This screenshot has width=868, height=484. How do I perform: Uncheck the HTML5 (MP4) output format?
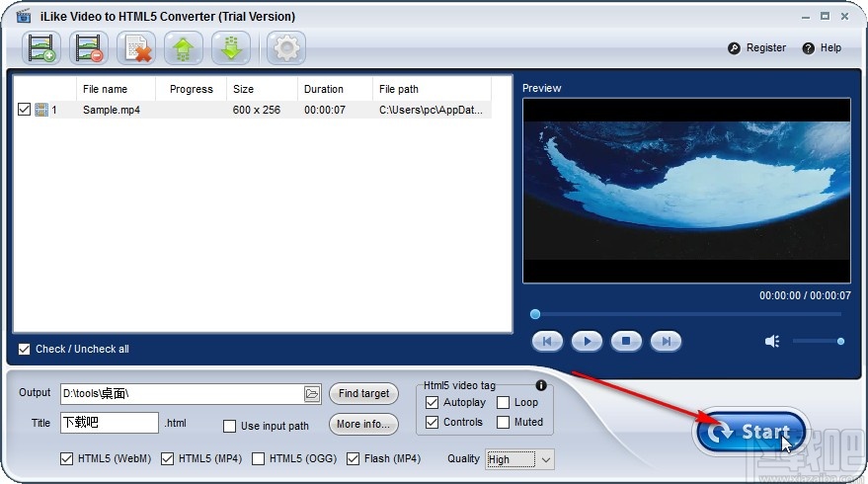coord(167,458)
